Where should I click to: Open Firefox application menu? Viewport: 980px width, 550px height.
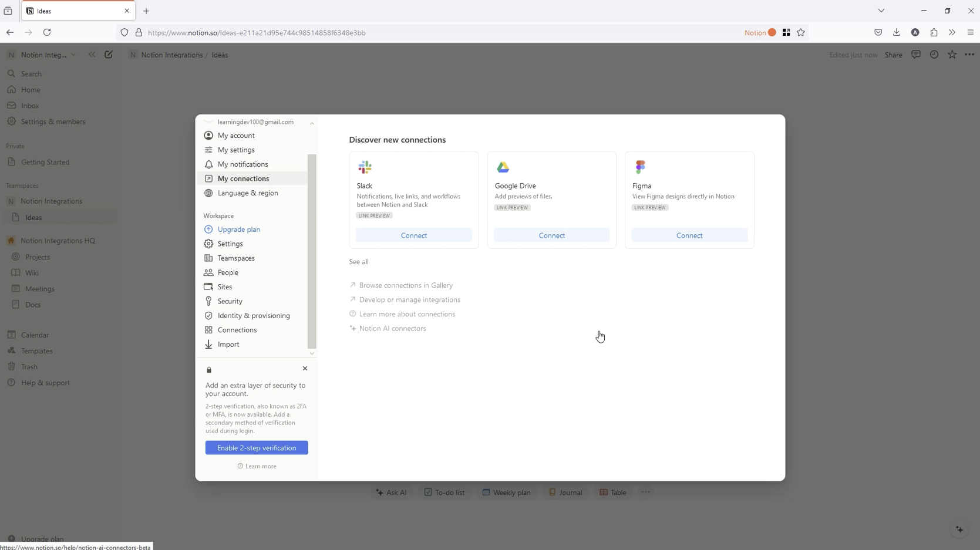(x=971, y=33)
